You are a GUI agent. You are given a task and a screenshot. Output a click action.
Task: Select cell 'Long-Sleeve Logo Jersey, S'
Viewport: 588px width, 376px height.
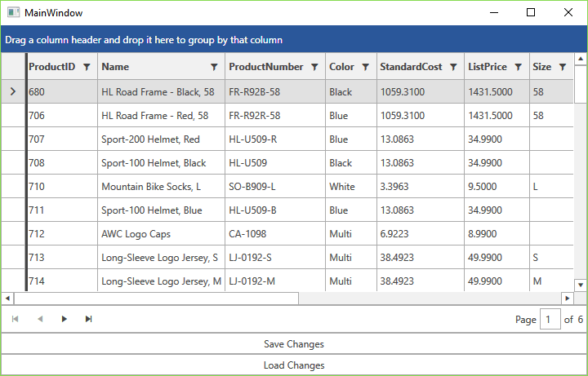point(161,257)
